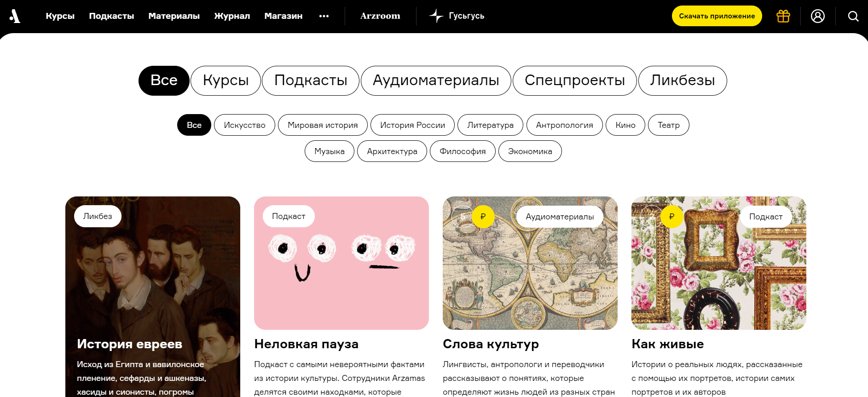Open Магазин in the top navigation

tap(284, 16)
